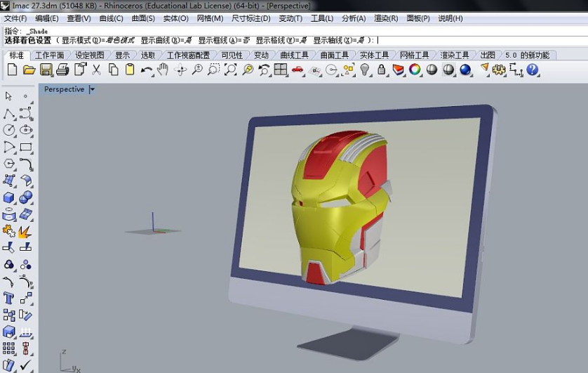This screenshot has width=588, height=373.
Task: Select the Shade viewport gray sphere icon
Action: pos(432,70)
